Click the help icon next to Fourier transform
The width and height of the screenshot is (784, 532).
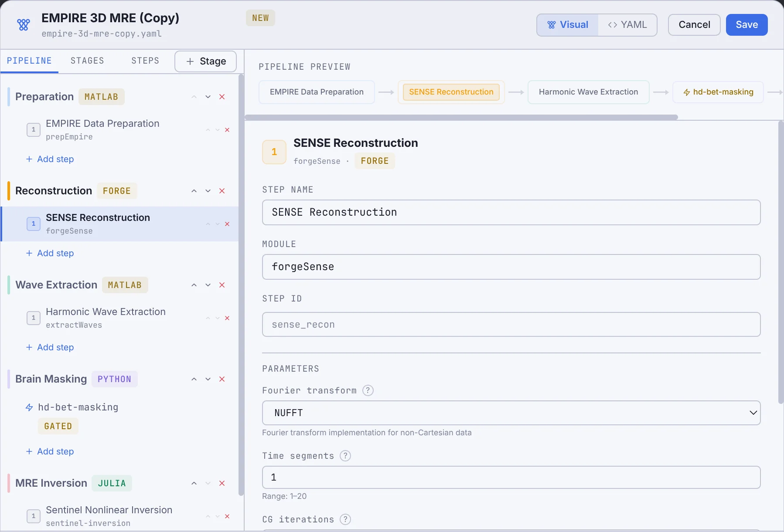368,390
